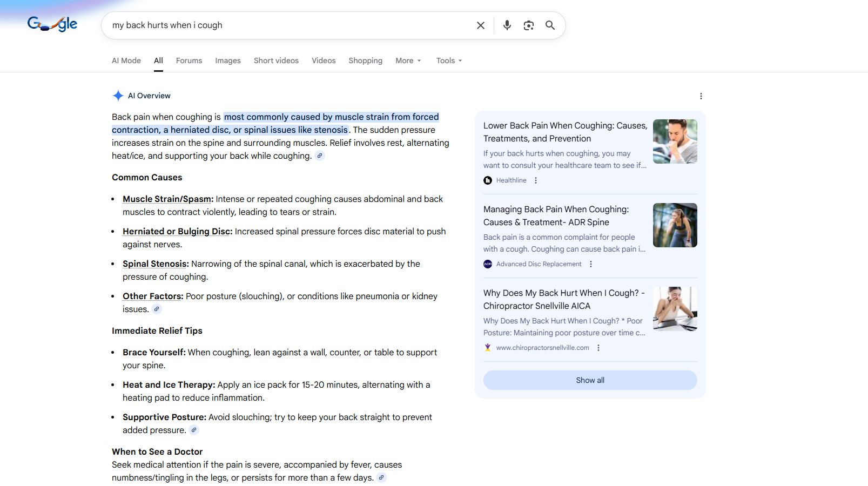Open Healthline lower back pain article thumbnail
Viewport: 868px width, 486px height.
(675, 141)
